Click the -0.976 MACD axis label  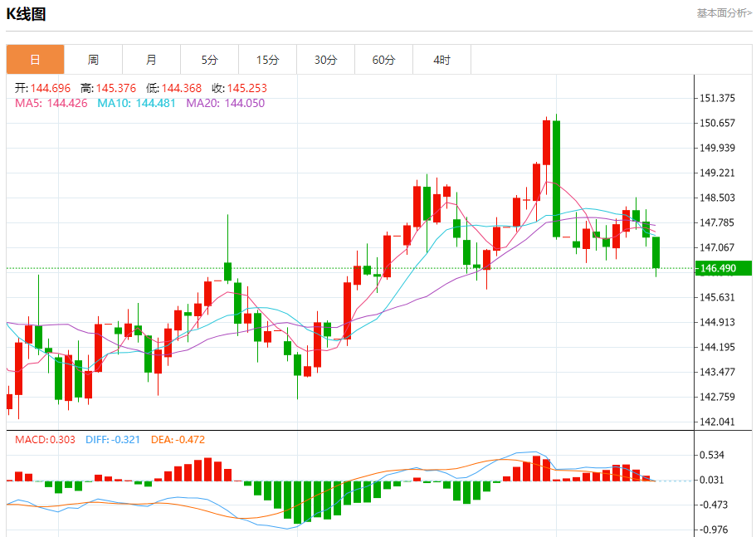click(x=714, y=530)
